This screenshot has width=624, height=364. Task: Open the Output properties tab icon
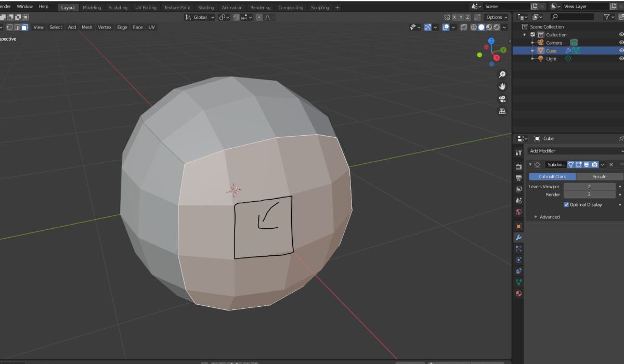(518, 178)
